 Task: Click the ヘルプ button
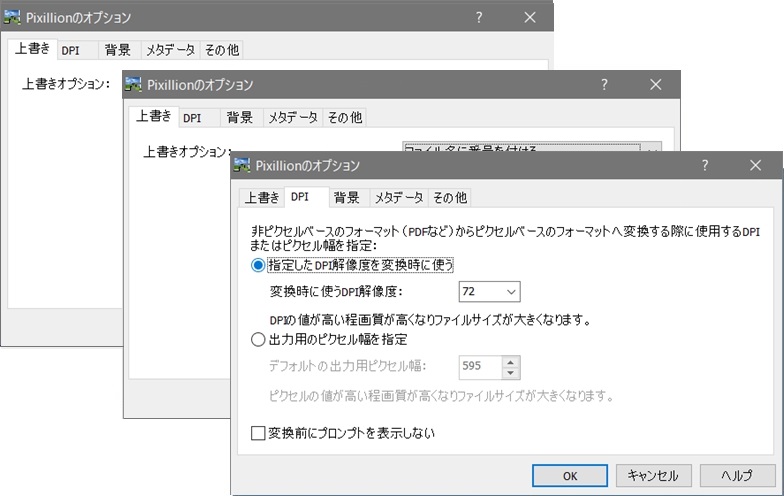point(737,476)
